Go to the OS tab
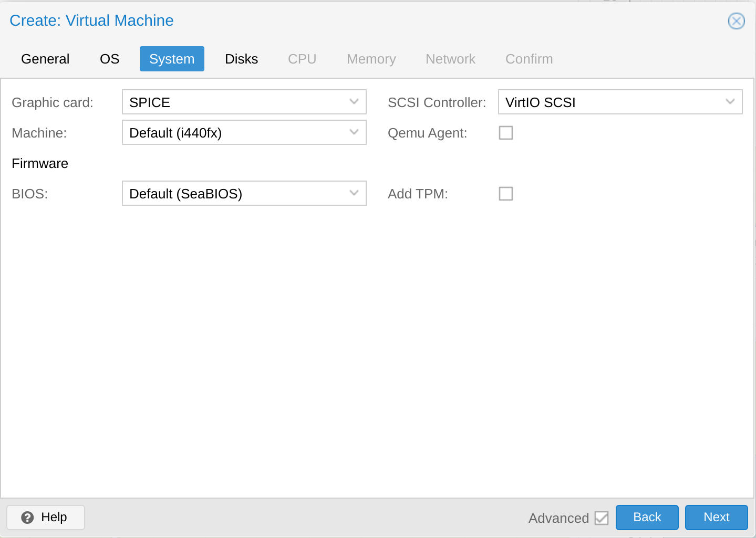 [x=109, y=59]
